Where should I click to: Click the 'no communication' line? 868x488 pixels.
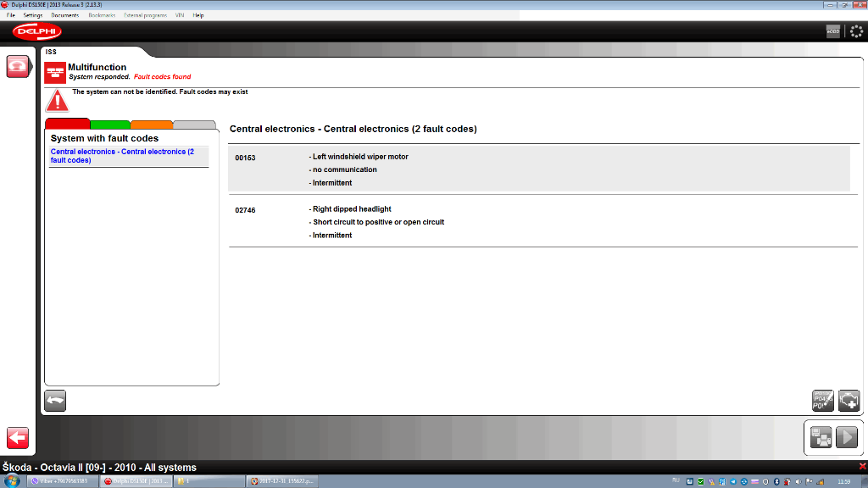pyautogui.click(x=344, y=169)
